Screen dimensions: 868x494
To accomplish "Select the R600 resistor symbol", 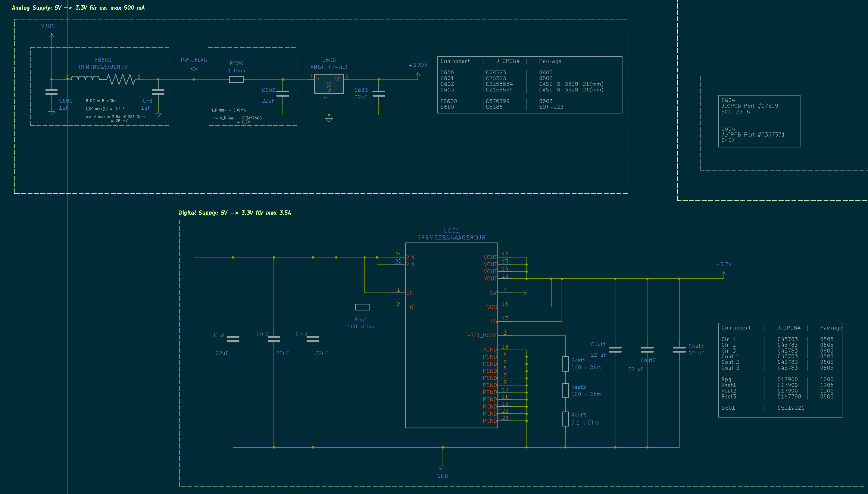I will [237, 79].
